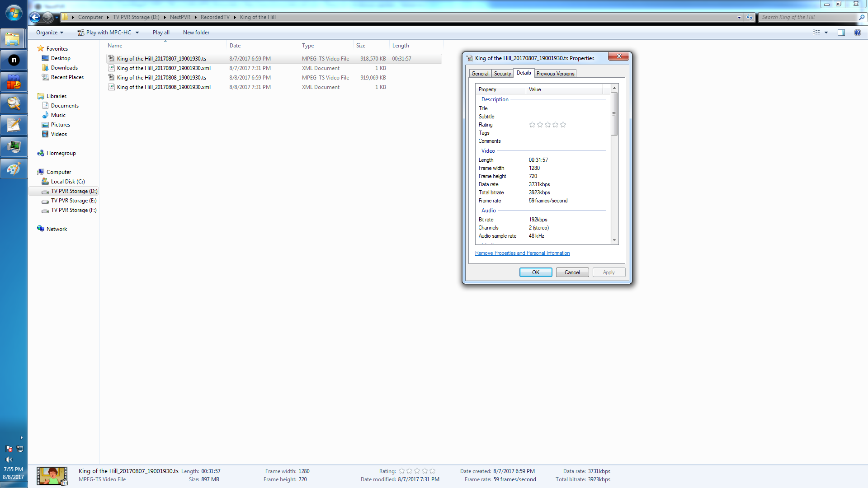Image resolution: width=868 pixels, height=488 pixels.
Task: Open the NextPVR taskbar icon
Action: (x=14, y=60)
